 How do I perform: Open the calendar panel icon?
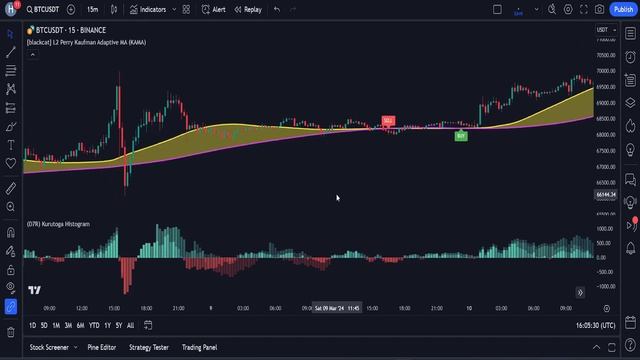[x=630, y=322]
